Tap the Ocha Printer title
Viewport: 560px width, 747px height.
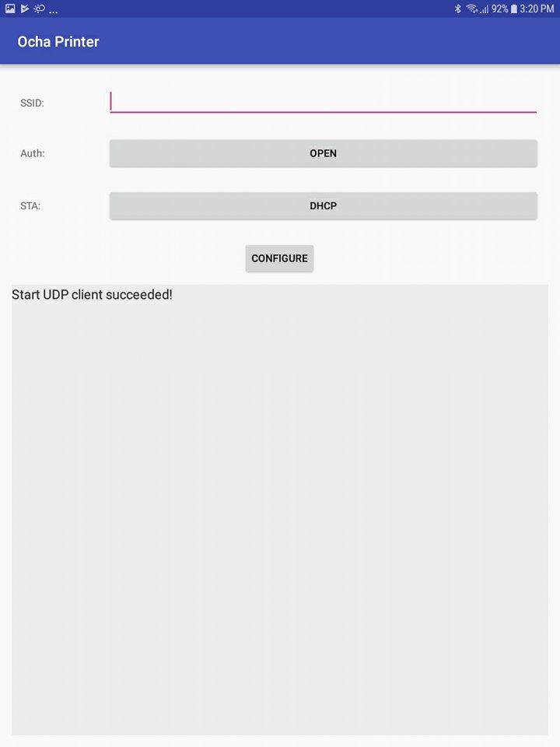[58, 41]
